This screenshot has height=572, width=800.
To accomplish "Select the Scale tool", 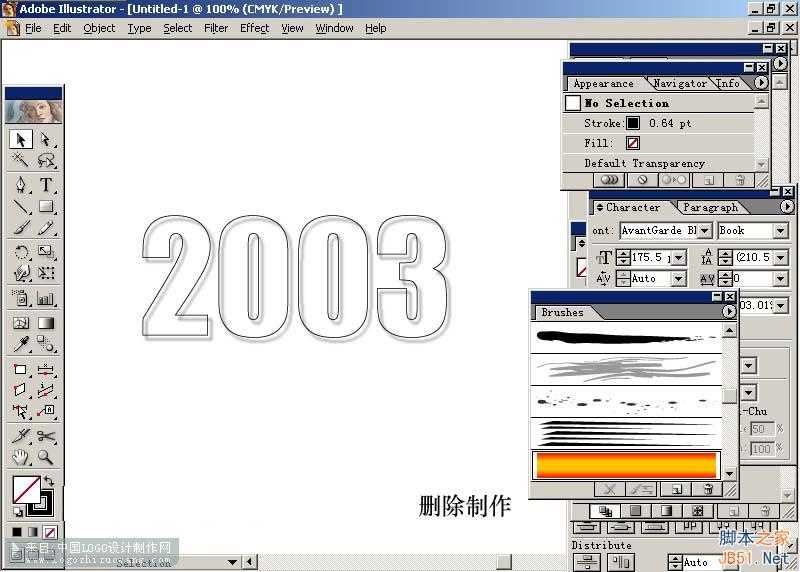I will [46, 252].
